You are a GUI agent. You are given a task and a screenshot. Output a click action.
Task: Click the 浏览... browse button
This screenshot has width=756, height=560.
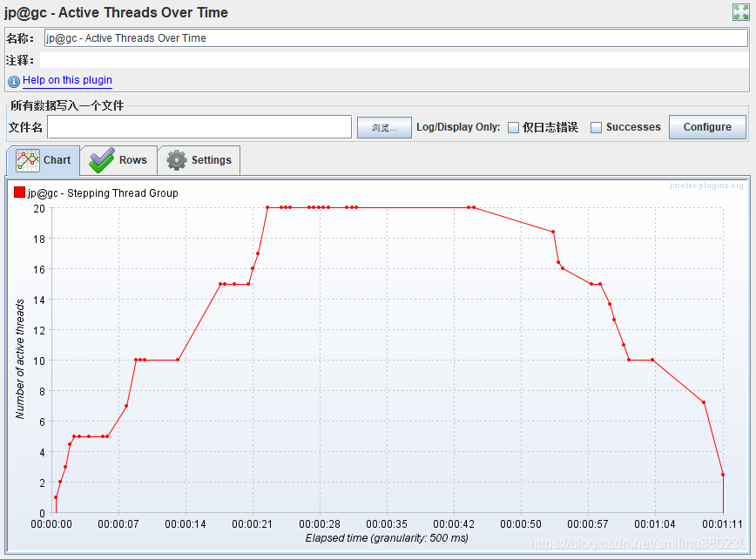[384, 128]
